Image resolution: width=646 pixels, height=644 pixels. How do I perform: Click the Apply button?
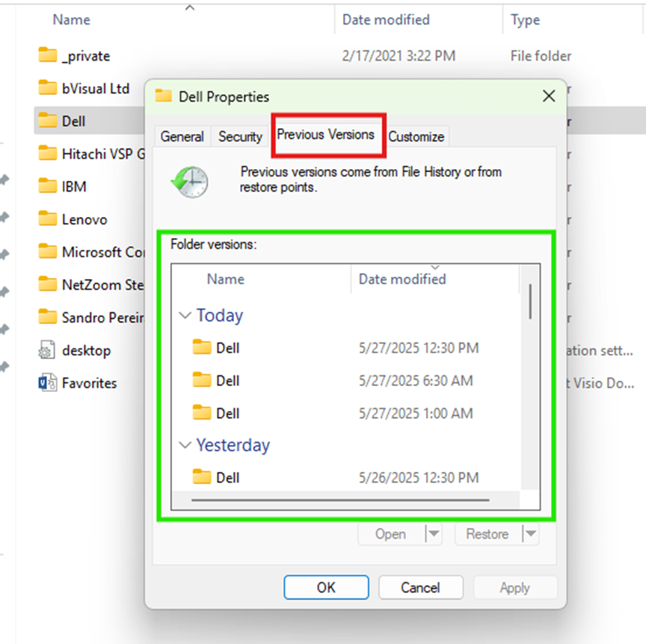click(514, 587)
